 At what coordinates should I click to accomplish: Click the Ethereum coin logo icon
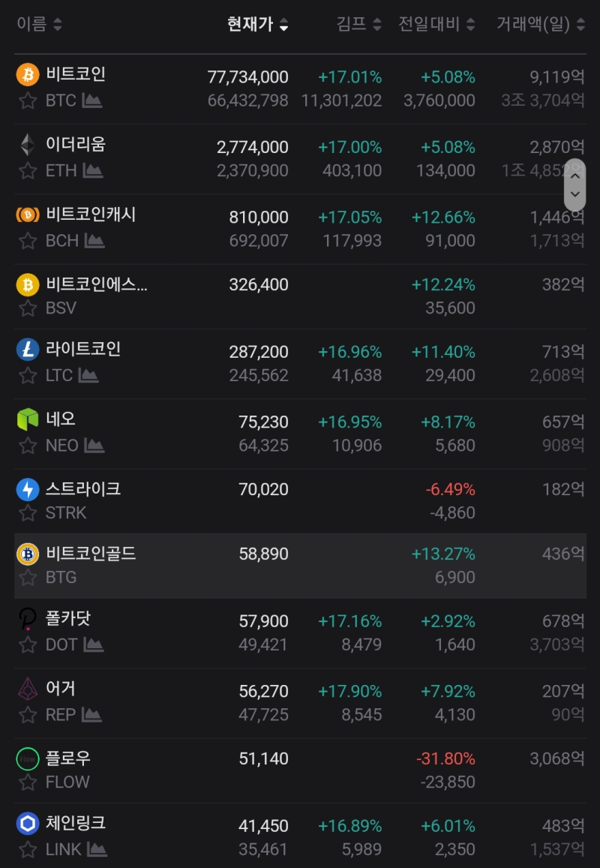(x=26, y=143)
